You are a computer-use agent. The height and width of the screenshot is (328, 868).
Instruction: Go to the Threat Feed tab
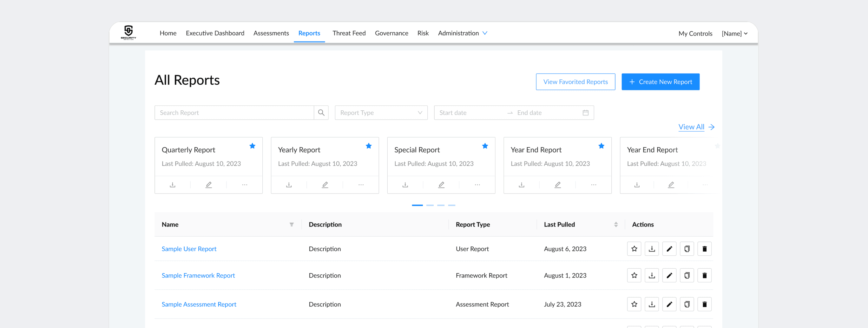pos(349,33)
